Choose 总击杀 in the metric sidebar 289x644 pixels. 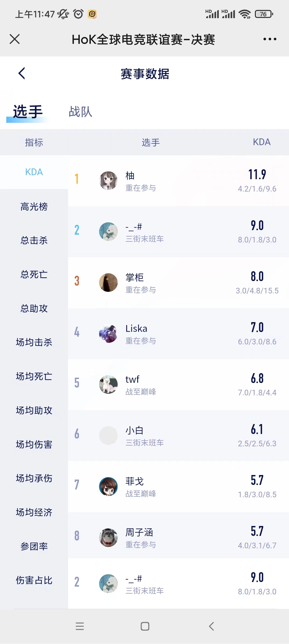[x=34, y=240]
